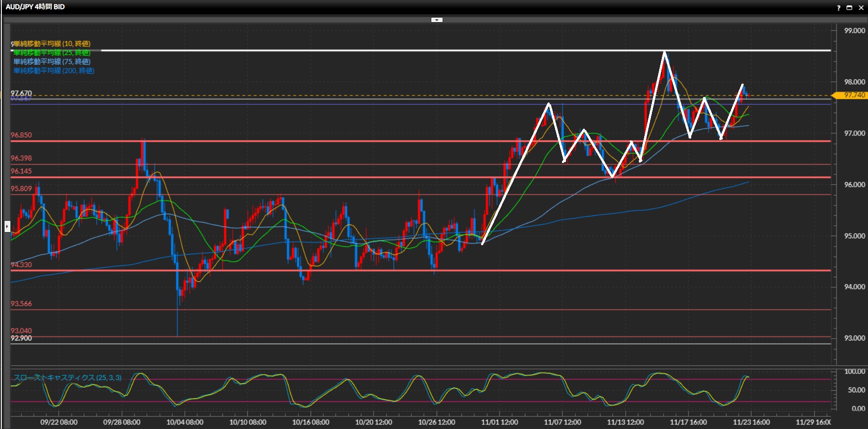Click the 93.566 horizontal line label
This screenshot has width=868, height=429.
[21, 303]
